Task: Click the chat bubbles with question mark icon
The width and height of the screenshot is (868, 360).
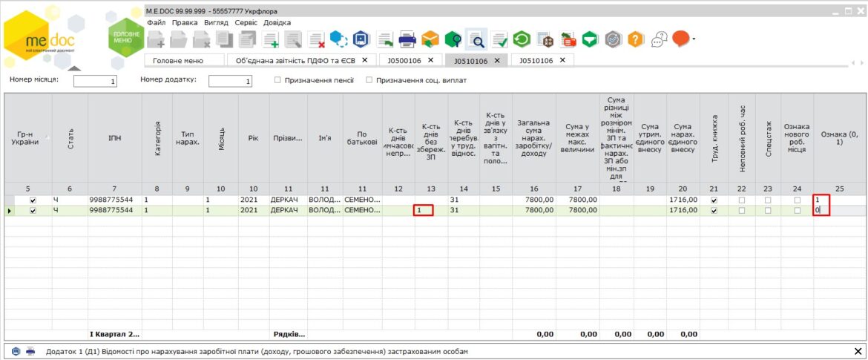Action: point(659,39)
